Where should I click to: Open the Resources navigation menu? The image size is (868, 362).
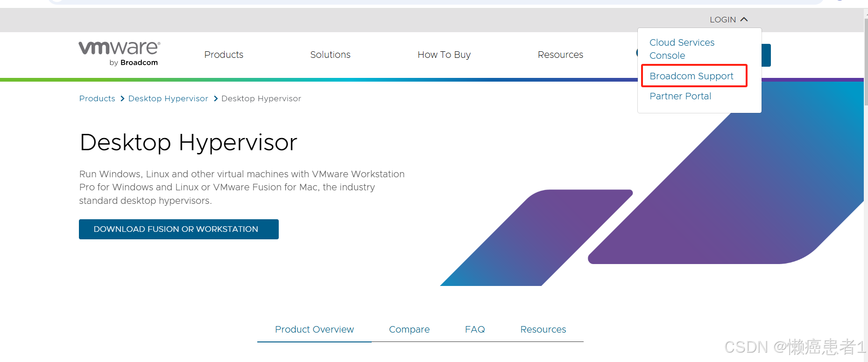[x=560, y=55]
